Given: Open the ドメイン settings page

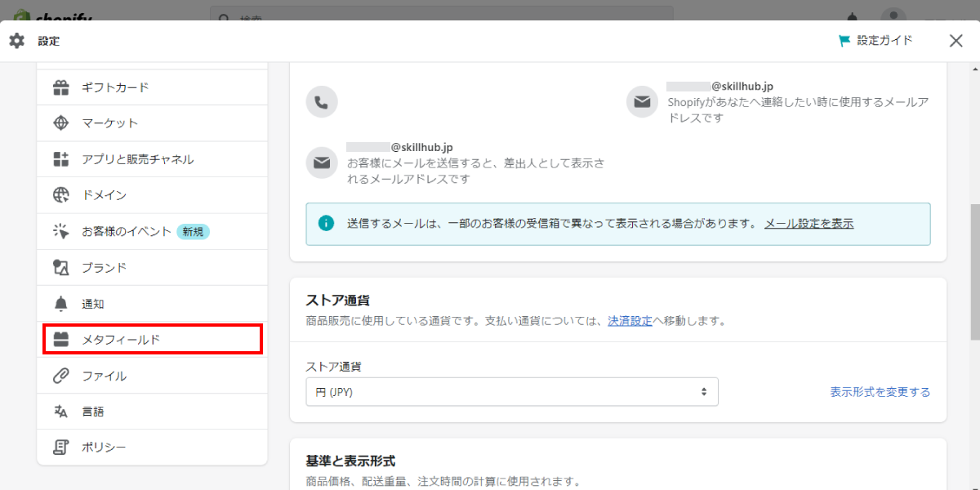Looking at the screenshot, I should (x=152, y=195).
